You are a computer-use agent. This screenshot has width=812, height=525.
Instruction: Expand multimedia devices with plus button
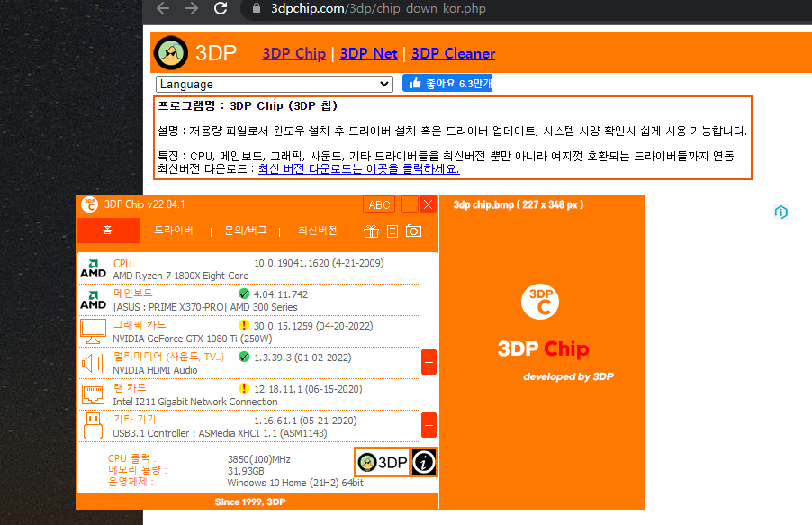coord(429,362)
